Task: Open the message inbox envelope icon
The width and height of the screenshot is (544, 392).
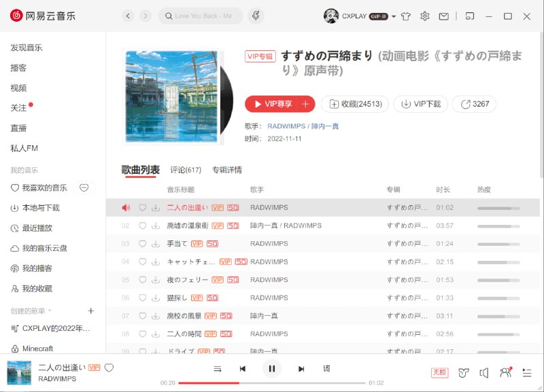Action: 445,15
